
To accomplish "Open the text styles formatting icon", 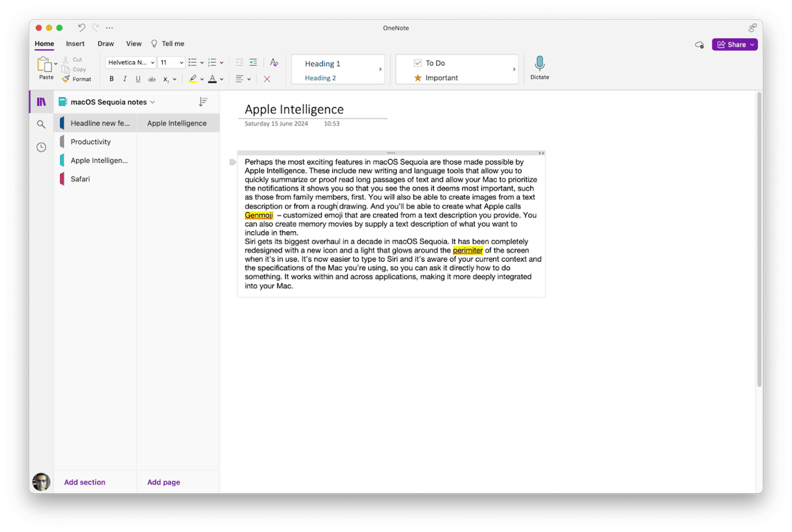I will coord(274,63).
